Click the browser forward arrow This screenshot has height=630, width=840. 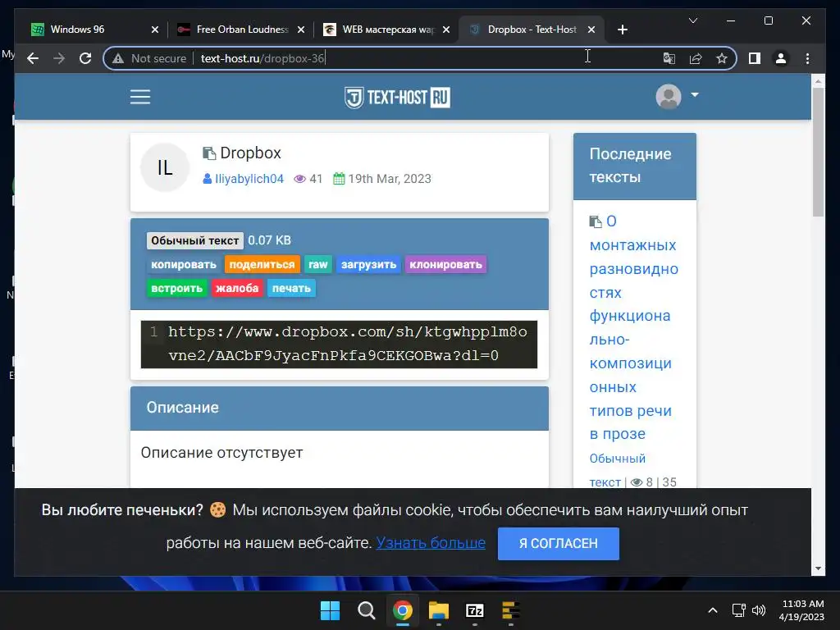pyautogui.click(x=59, y=58)
